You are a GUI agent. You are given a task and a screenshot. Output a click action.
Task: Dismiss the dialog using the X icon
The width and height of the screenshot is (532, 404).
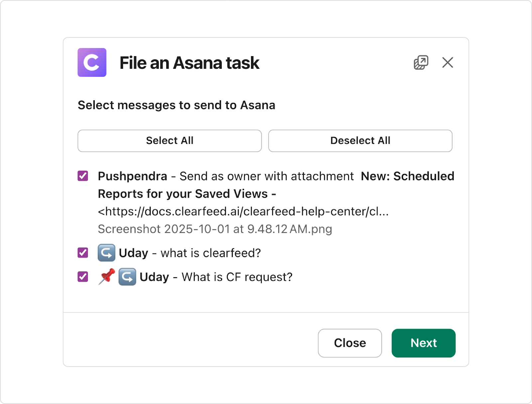coord(448,62)
